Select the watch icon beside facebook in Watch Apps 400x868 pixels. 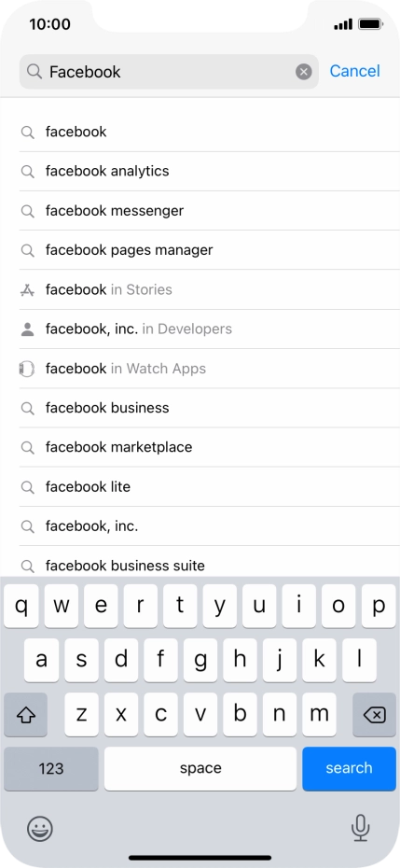[x=27, y=369]
